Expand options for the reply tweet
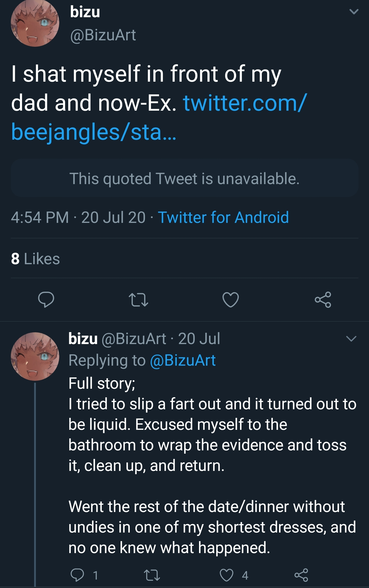Screen dimensions: 369x588 pyautogui.click(x=351, y=339)
